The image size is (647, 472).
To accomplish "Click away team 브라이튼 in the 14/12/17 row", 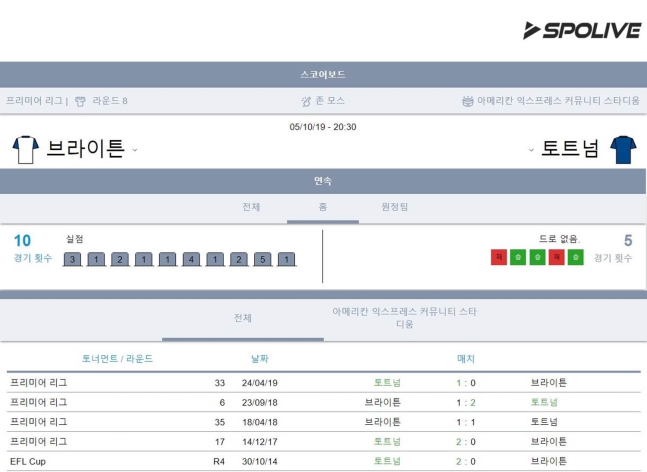I will [x=549, y=441].
